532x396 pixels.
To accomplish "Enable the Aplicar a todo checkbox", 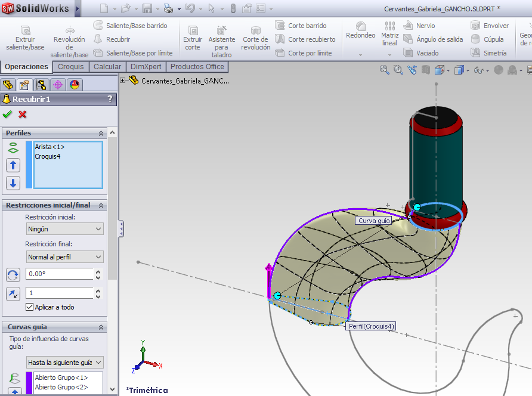I will click(x=30, y=307).
